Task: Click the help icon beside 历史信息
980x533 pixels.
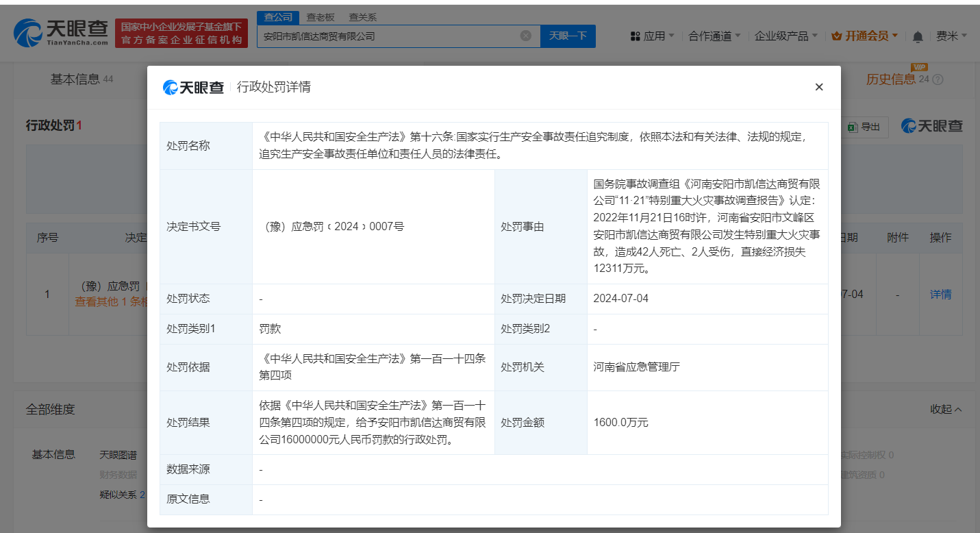Action: click(938, 79)
